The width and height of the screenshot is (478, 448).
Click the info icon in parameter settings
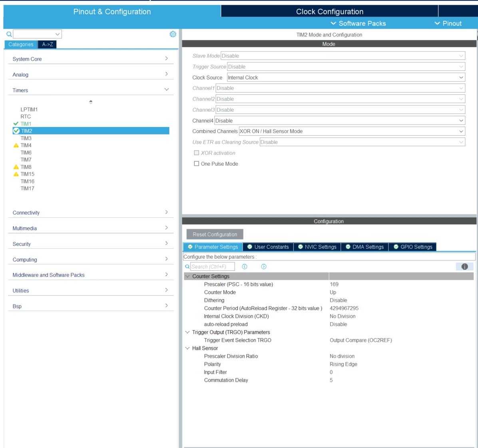(x=464, y=266)
